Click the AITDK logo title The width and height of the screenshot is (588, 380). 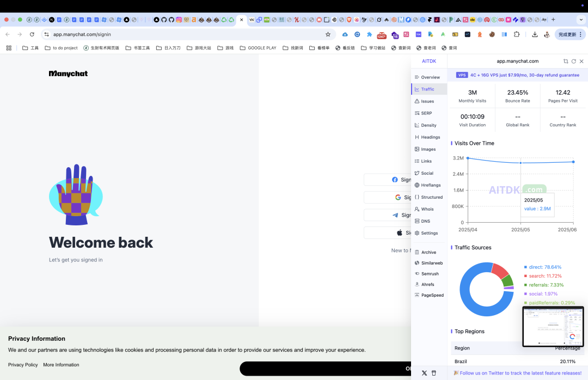coord(429,61)
